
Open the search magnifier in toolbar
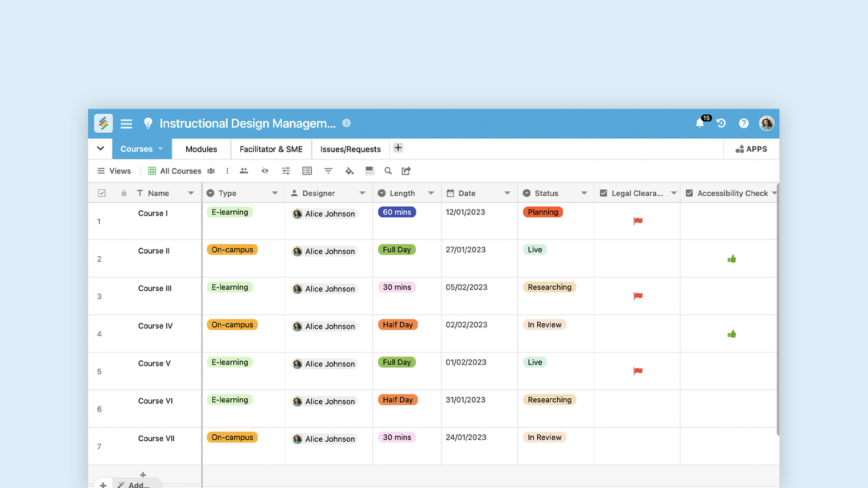coord(388,171)
